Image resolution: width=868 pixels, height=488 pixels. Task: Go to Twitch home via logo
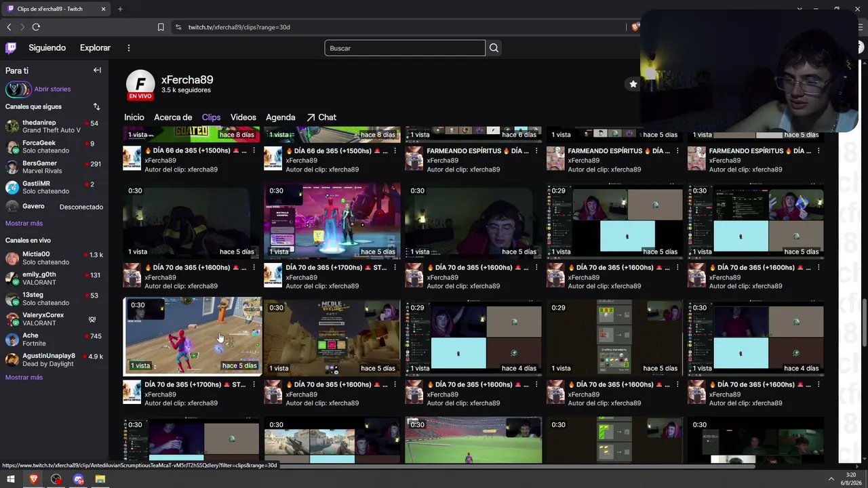[11, 47]
